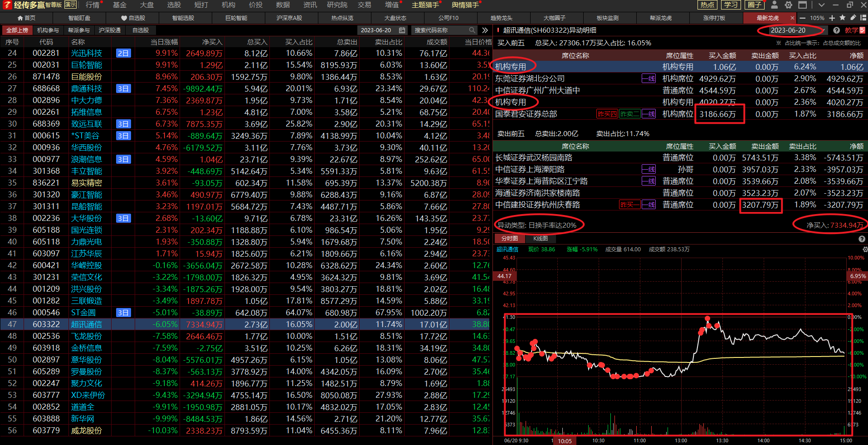Open the panel layout icon beside pencil
Viewport: 868px width, 445px height.
[863, 18]
